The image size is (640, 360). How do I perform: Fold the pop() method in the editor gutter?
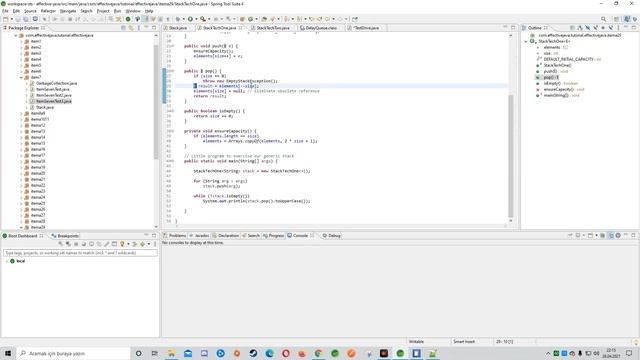173,71
